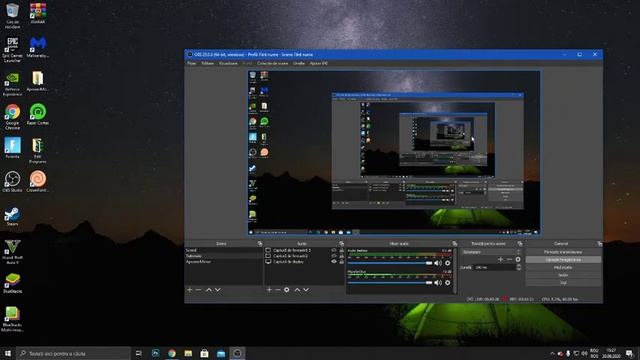Add a new scene with the plus icon
The height and width of the screenshot is (360, 640).
189,290
